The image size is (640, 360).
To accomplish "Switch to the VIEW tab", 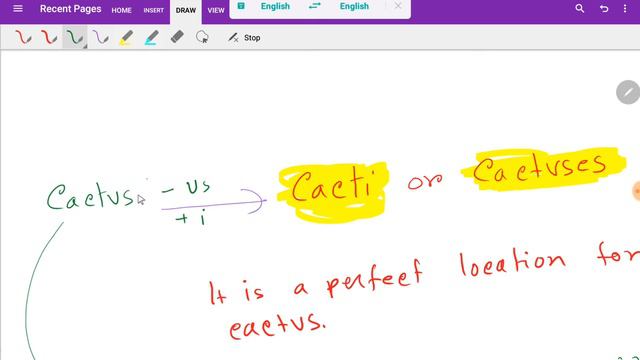I will click(216, 11).
